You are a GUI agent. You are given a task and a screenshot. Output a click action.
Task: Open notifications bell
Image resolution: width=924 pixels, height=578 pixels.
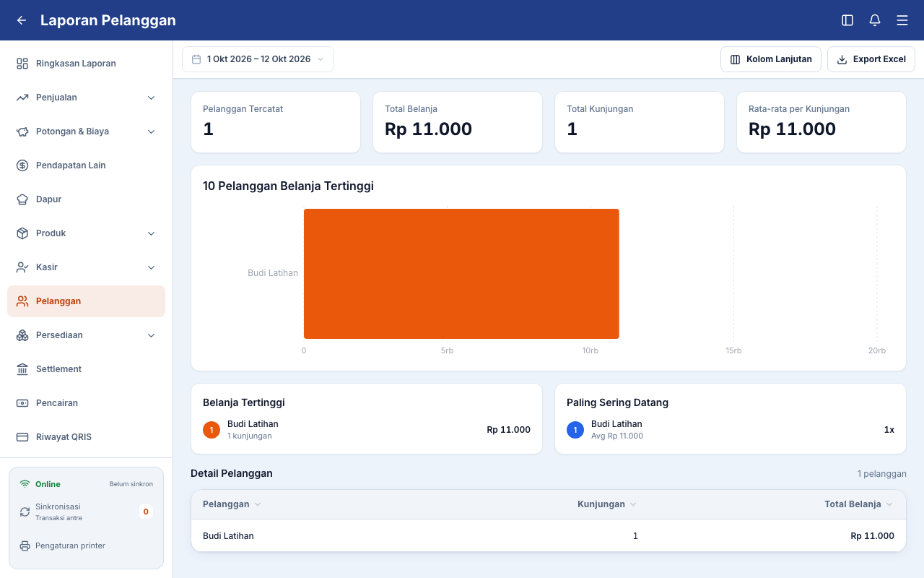[875, 20]
